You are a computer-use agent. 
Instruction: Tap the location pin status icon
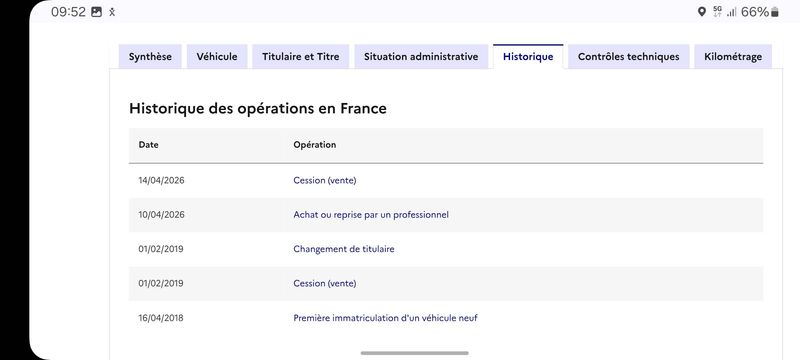(x=702, y=12)
